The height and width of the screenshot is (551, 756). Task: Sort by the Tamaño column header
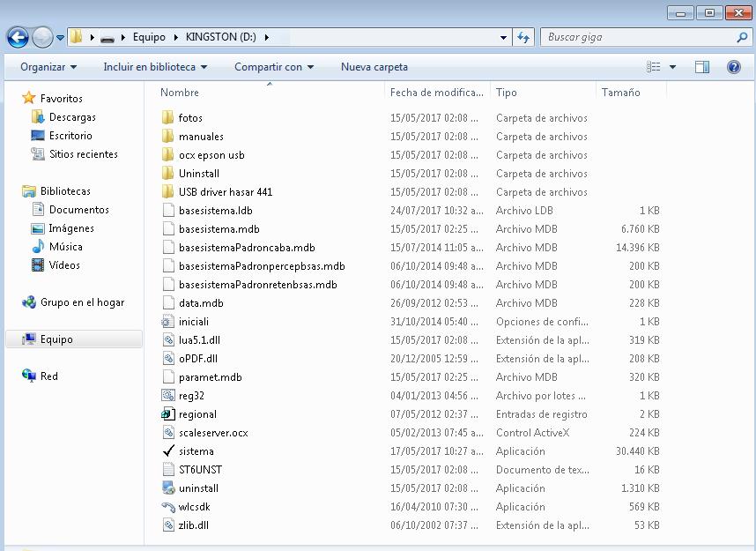(620, 93)
